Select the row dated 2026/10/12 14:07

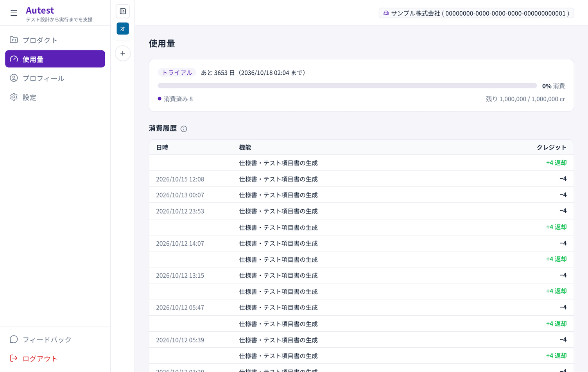(361, 243)
